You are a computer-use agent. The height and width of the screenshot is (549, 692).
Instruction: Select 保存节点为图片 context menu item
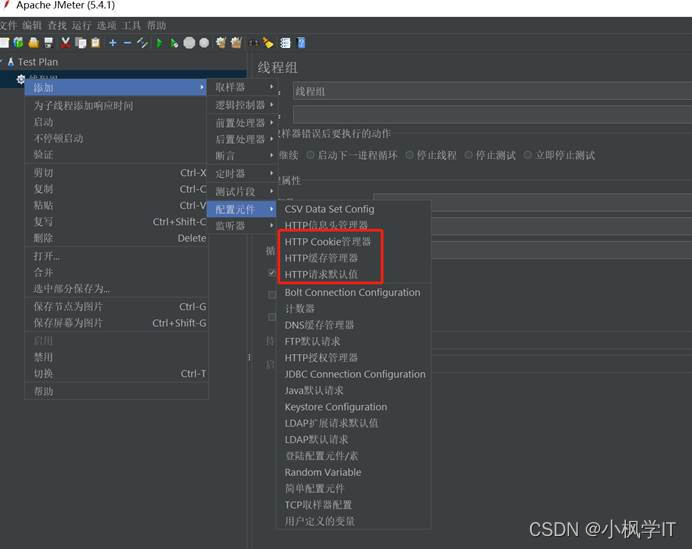[x=116, y=307]
